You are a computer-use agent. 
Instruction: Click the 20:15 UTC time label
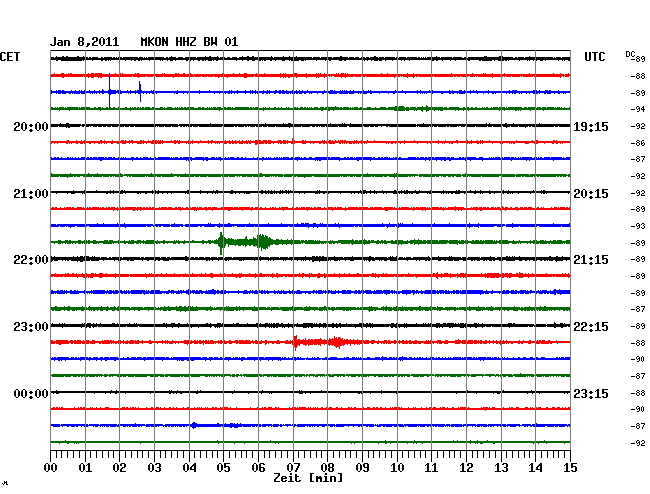pyautogui.click(x=591, y=194)
